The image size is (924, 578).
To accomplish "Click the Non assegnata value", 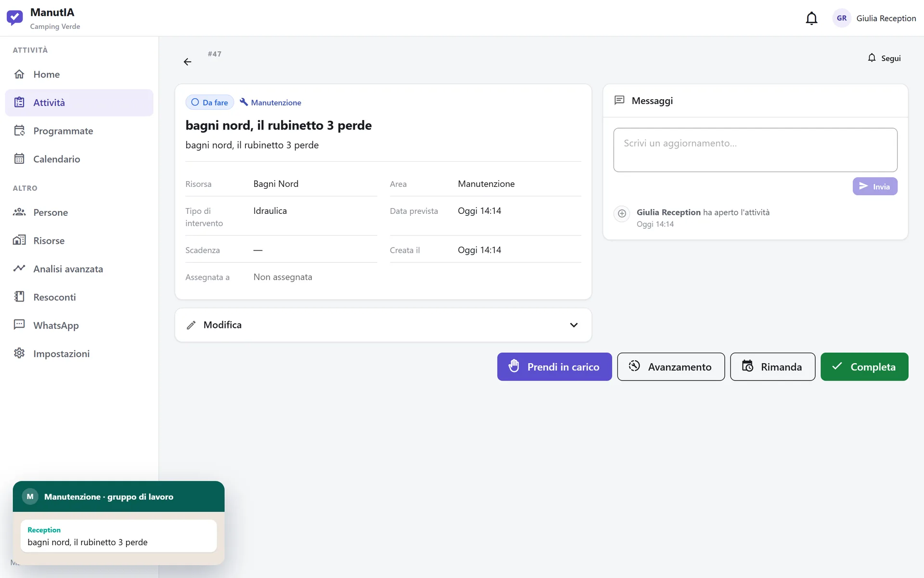I will [x=282, y=277].
